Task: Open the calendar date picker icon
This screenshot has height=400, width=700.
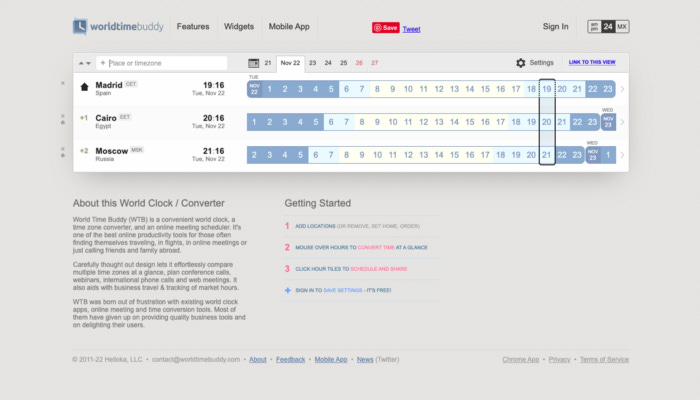Action: pyautogui.click(x=254, y=63)
